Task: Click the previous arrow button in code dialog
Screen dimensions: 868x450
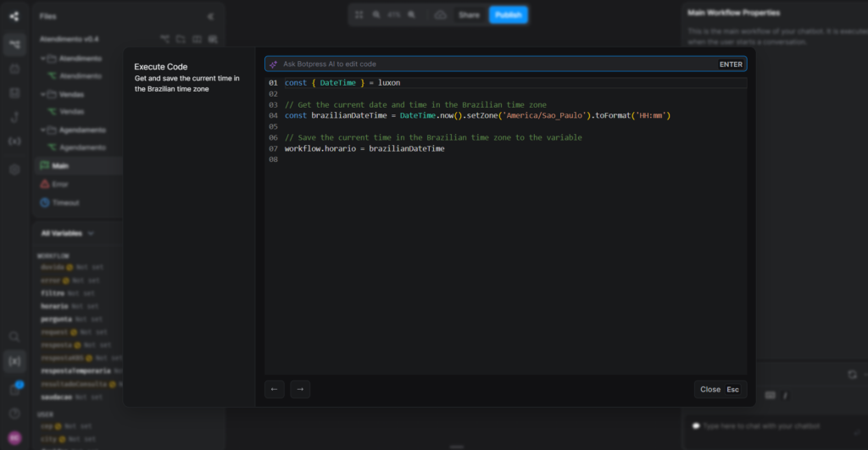Action: click(275, 389)
